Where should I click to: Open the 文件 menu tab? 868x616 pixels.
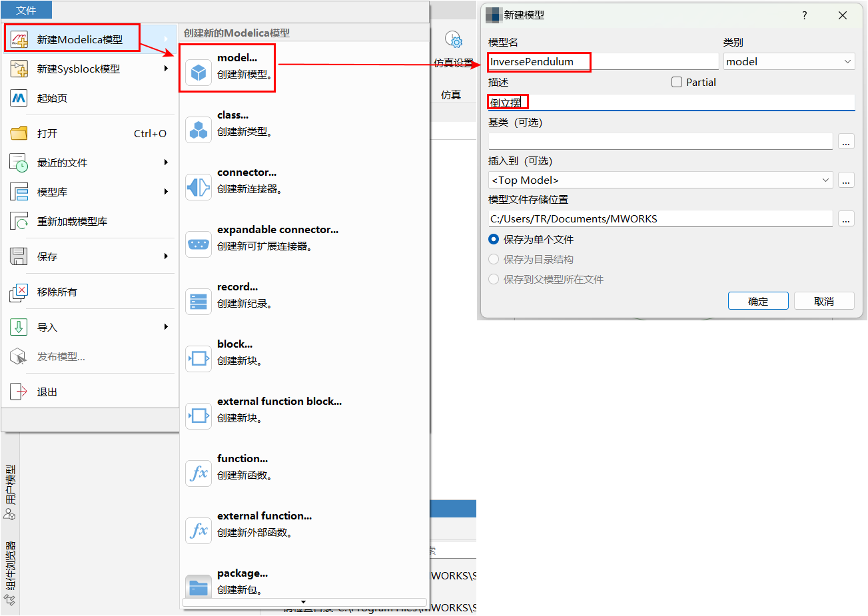pyautogui.click(x=26, y=10)
